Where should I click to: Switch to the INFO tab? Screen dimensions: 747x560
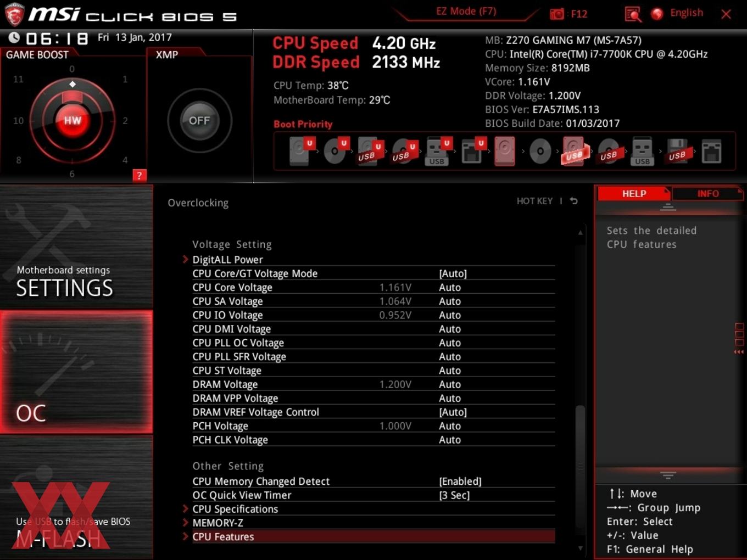707,193
